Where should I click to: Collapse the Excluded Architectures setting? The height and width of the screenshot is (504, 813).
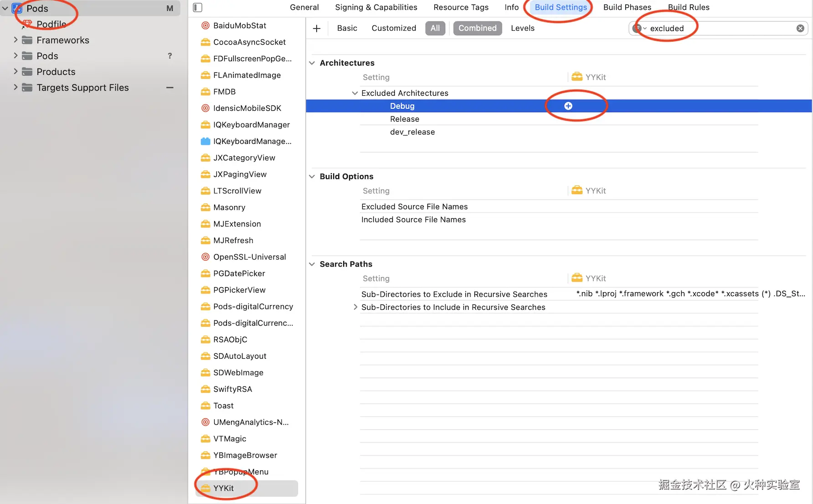(355, 93)
